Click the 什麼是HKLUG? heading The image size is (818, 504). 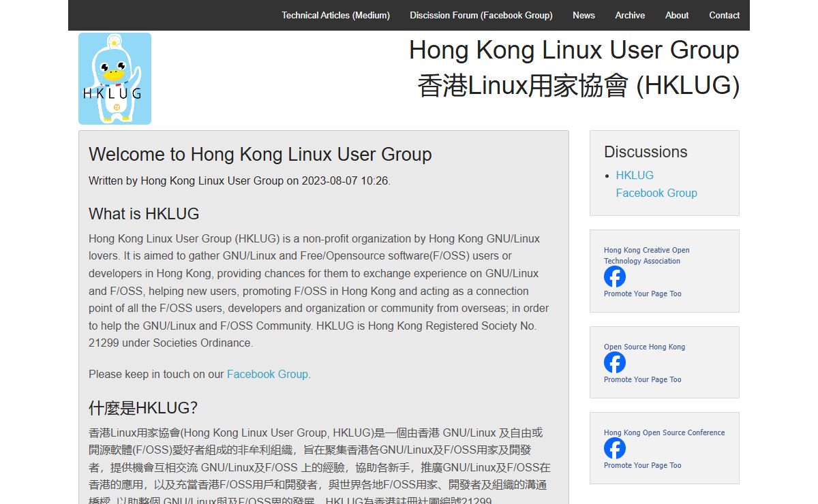143,408
